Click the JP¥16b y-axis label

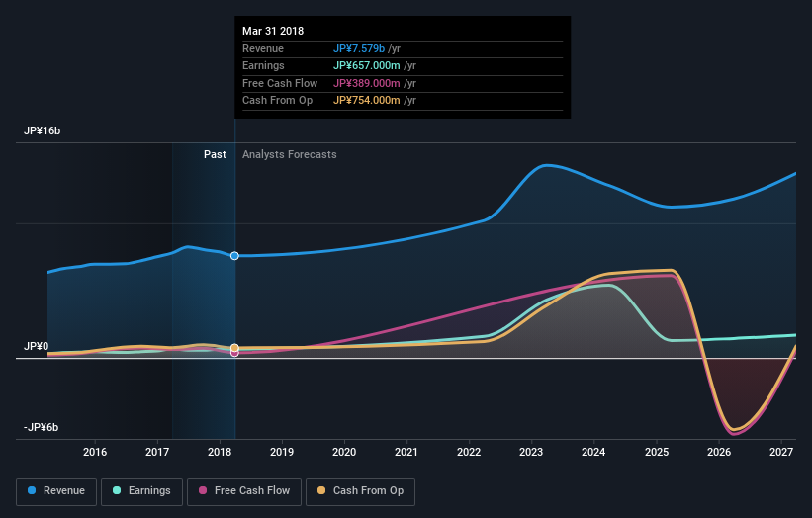click(42, 130)
